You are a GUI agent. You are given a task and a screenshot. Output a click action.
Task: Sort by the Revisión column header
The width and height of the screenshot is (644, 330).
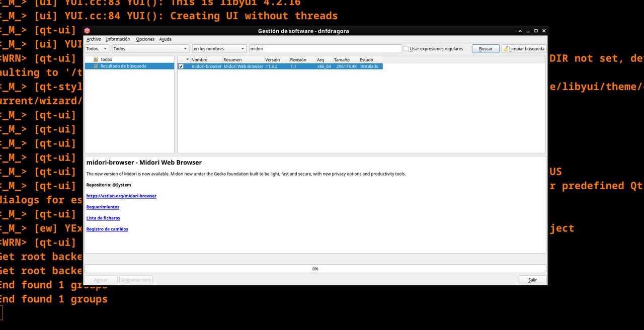pyautogui.click(x=303, y=59)
